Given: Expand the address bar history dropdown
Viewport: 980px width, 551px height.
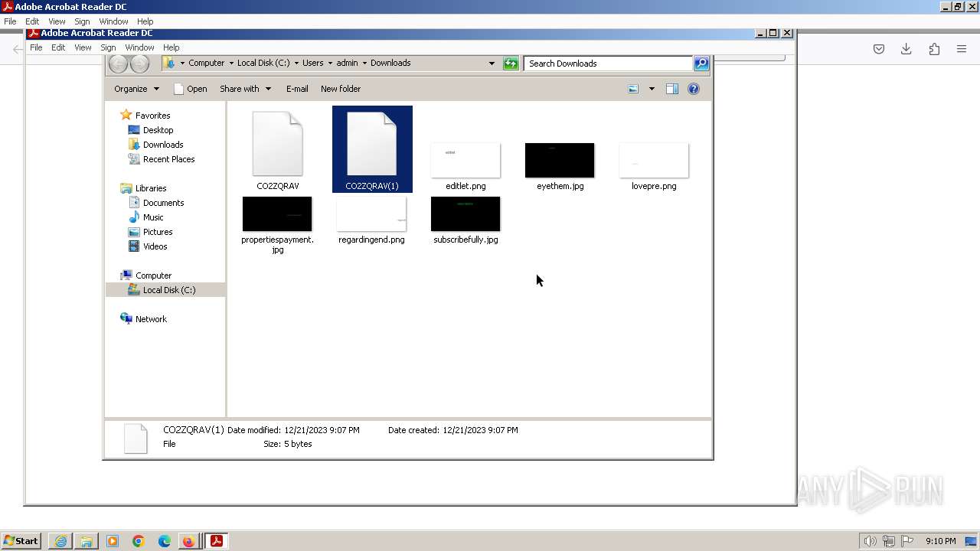Looking at the screenshot, I should coord(492,64).
